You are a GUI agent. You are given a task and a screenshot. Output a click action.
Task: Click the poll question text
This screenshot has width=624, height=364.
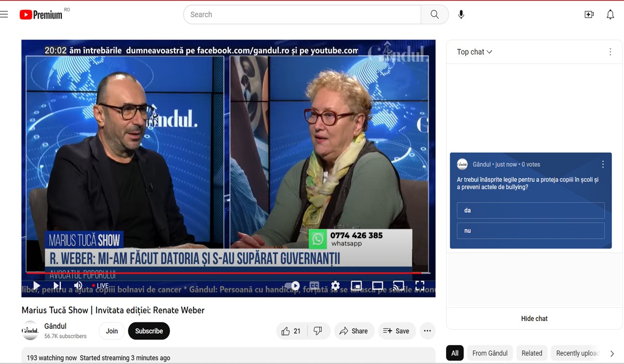pos(527,183)
